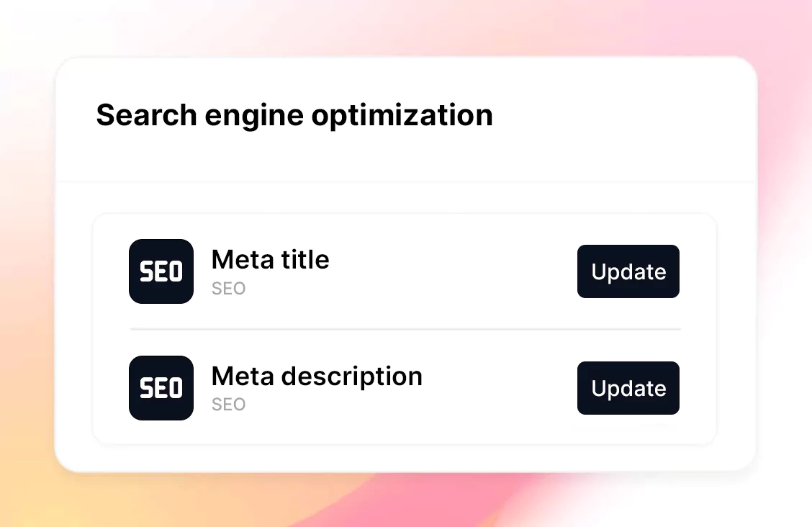
Task: Click the letter "O" in the top SEO icon
Action: (176, 272)
